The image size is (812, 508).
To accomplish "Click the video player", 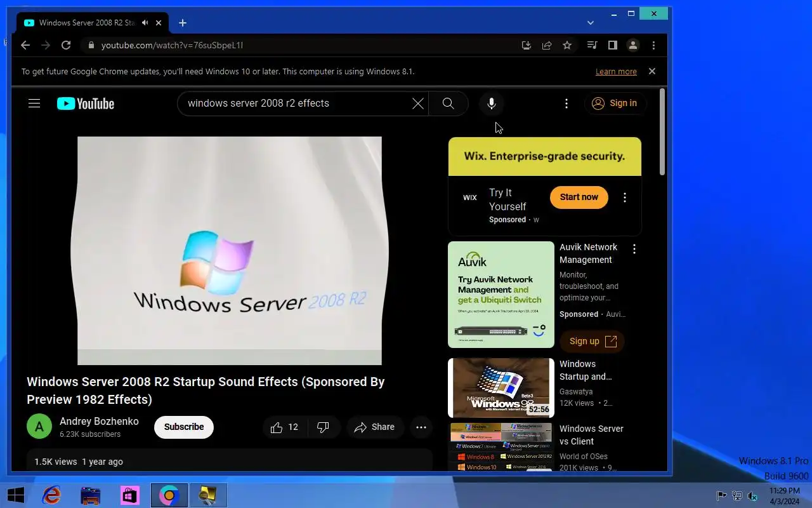I will pos(230,251).
